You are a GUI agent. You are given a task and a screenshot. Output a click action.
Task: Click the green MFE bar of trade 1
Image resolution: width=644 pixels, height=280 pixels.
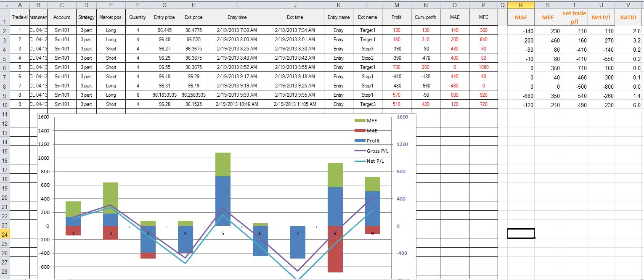[73, 209]
